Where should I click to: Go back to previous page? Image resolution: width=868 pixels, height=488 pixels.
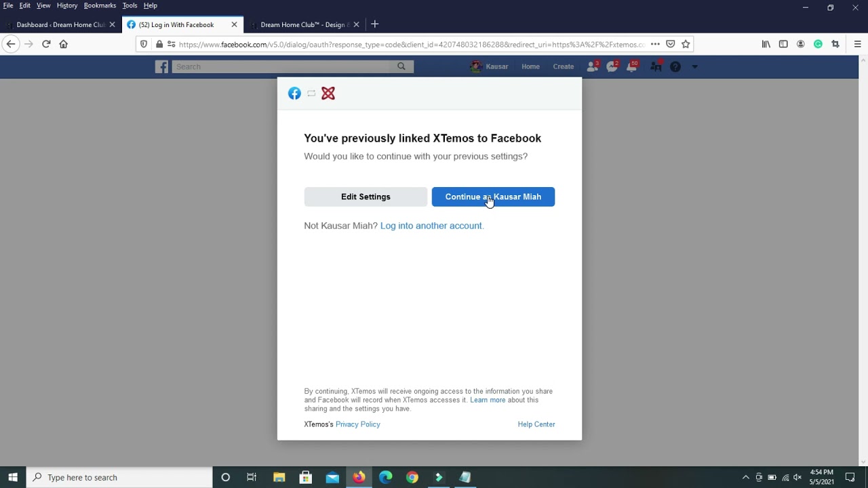click(x=11, y=44)
